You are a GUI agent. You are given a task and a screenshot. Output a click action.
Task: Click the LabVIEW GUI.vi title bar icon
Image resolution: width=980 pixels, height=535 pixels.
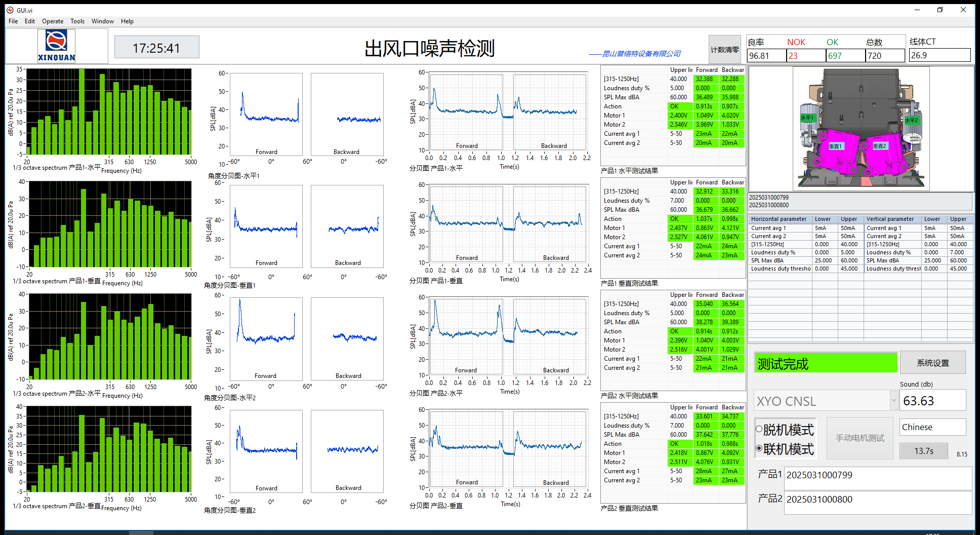[10, 10]
